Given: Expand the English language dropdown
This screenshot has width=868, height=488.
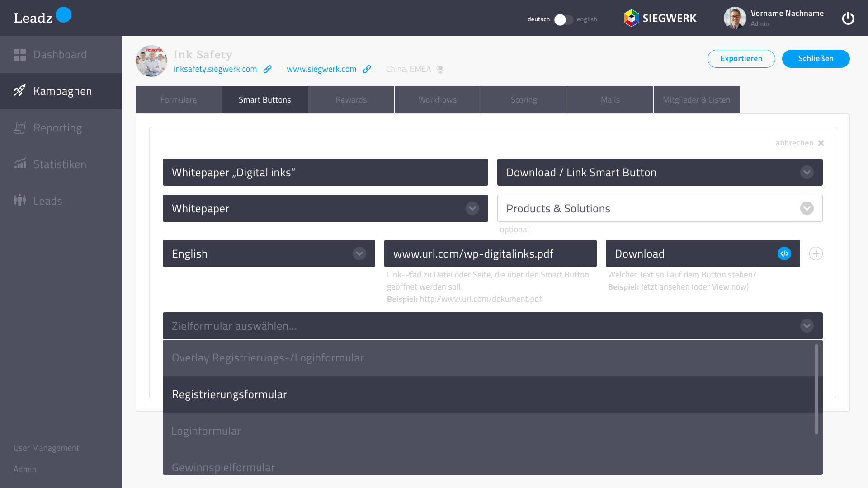Looking at the screenshot, I should click(359, 253).
